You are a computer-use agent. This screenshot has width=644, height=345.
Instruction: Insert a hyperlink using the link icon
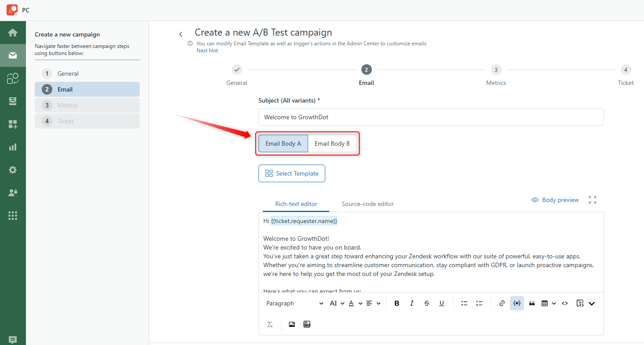coord(502,303)
